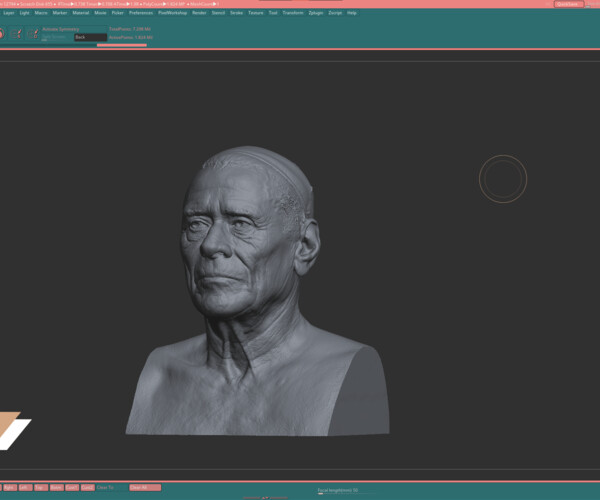The width and height of the screenshot is (600, 500).
Task: Click the sculpted bust model in the viewport
Action: [x=257, y=291]
